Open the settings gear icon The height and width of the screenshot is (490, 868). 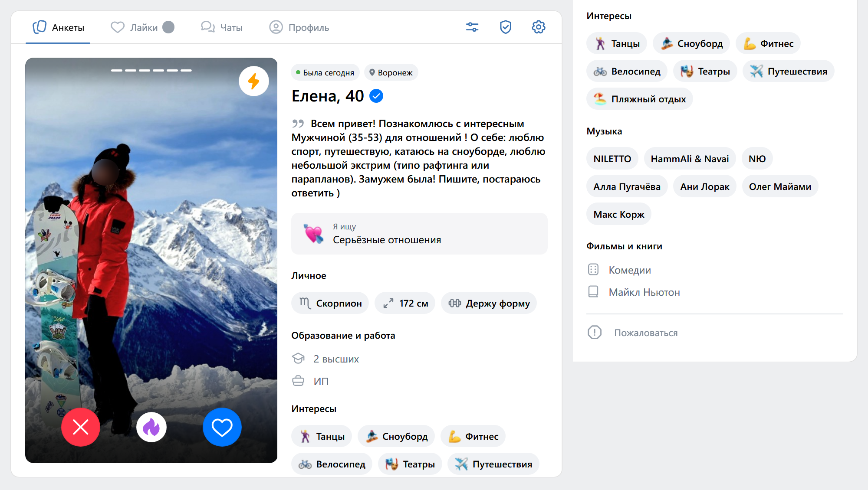pos(539,27)
